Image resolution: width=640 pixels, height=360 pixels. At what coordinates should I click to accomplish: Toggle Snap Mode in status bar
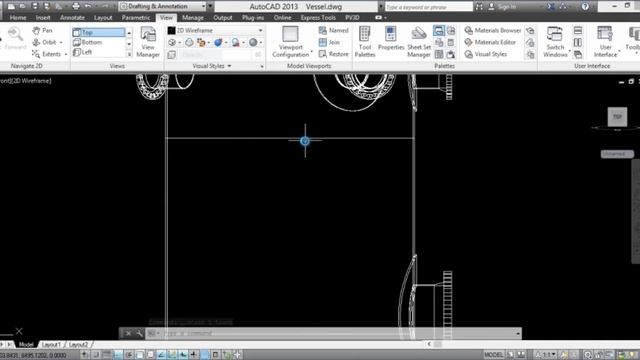click(x=96, y=355)
